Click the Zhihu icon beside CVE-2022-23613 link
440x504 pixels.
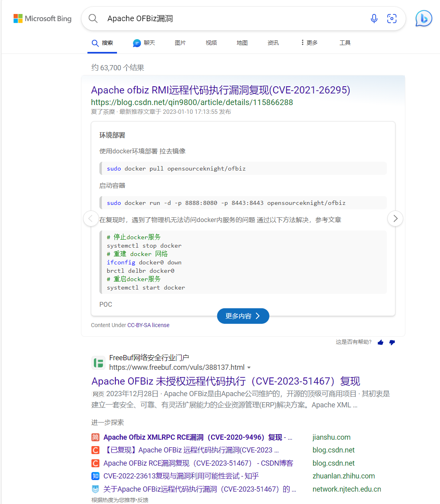[x=95, y=476]
